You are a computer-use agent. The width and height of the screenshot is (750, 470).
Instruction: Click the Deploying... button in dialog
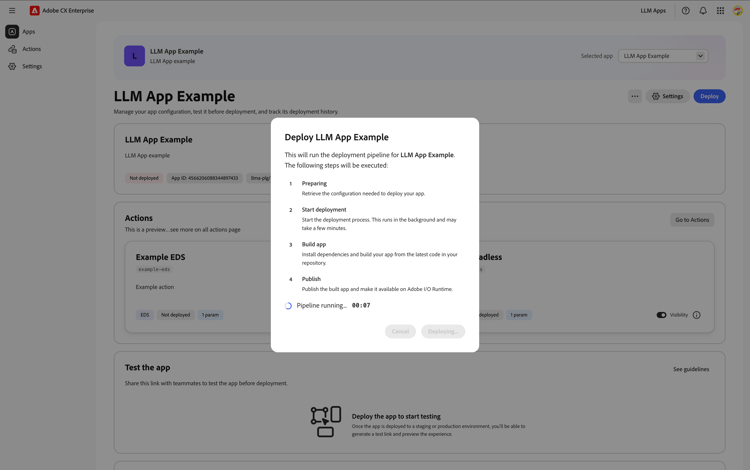[443, 331]
